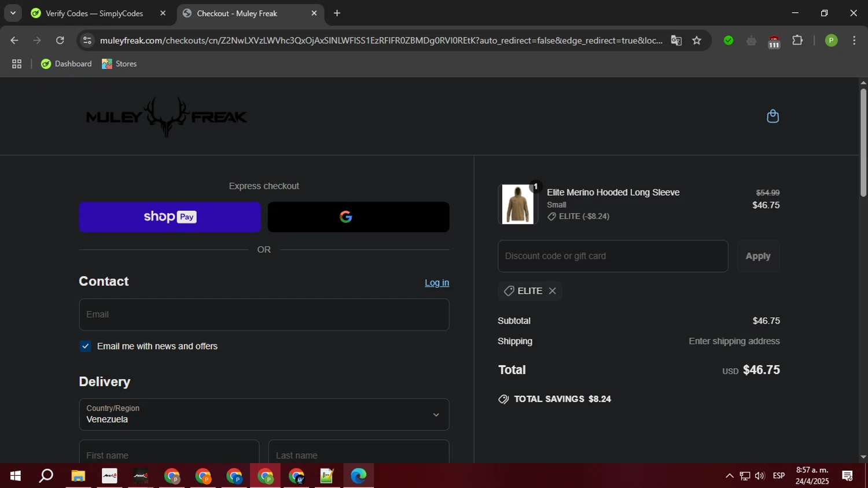
Task: Bookmark this page with star icon
Action: [x=697, y=41]
